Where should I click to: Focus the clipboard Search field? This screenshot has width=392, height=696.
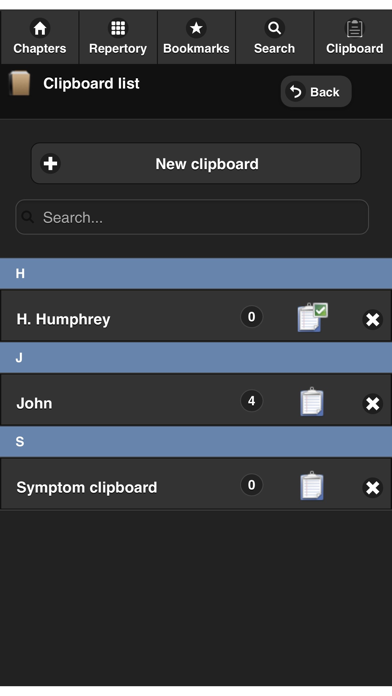pos(192,217)
